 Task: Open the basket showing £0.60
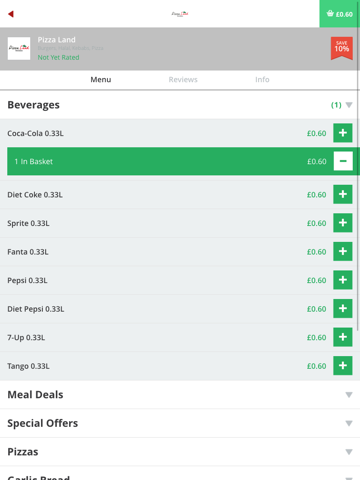click(x=340, y=14)
